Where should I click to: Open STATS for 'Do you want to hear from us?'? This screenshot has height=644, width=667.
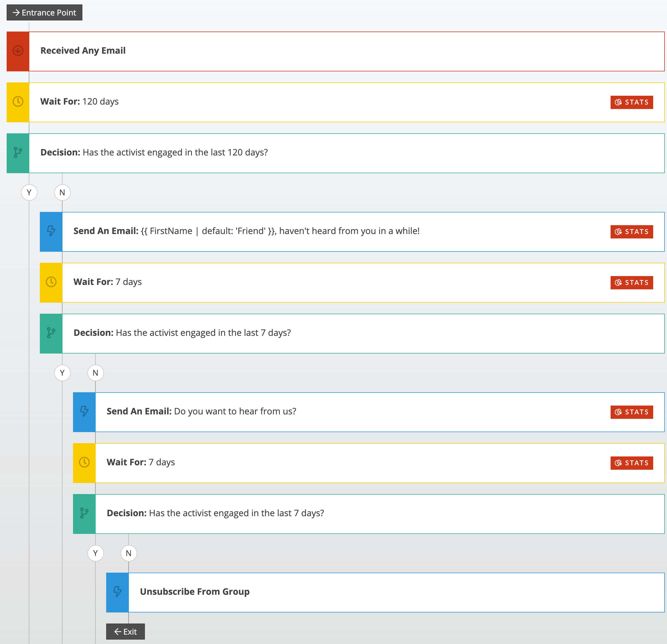click(632, 412)
